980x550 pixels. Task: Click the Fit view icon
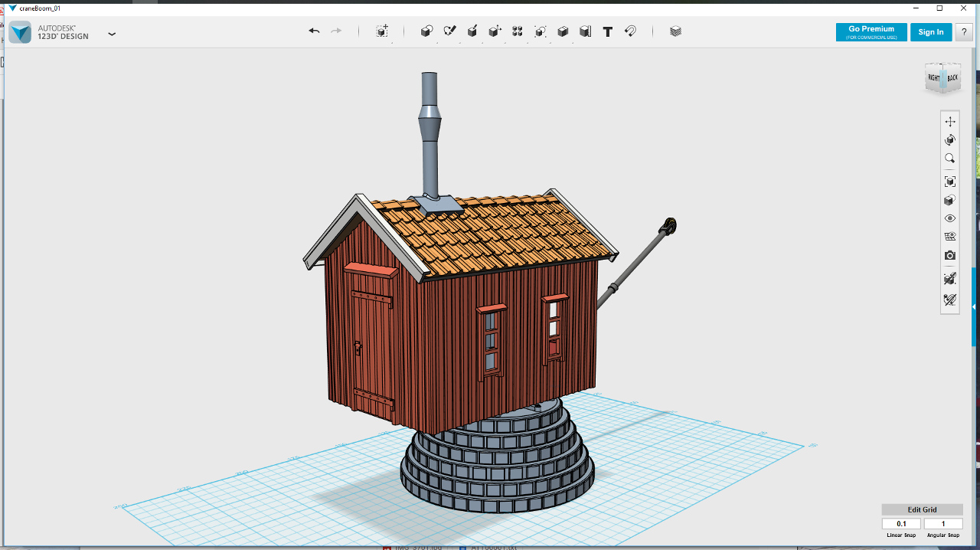pyautogui.click(x=950, y=182)
